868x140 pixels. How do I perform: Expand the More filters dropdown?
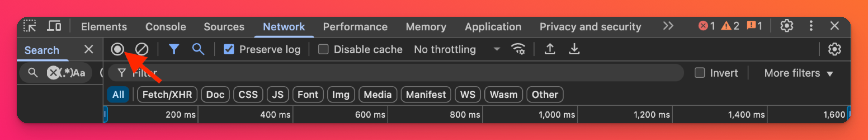pos(798,73)
